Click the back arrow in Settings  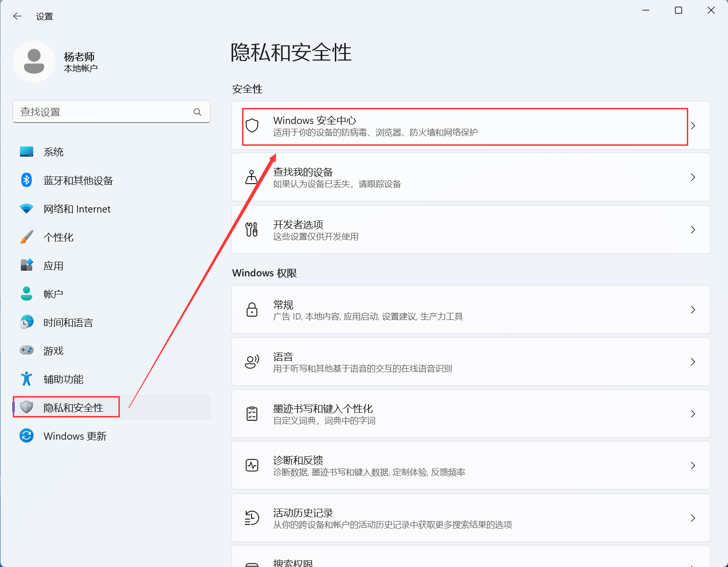click(x=18, y=16)
